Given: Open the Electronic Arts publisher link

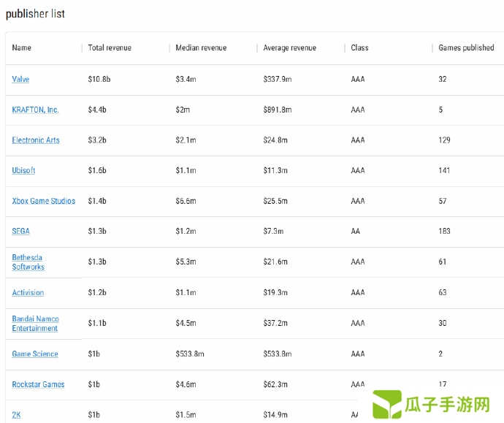Looking at the screenshot, I should (36, 140).
